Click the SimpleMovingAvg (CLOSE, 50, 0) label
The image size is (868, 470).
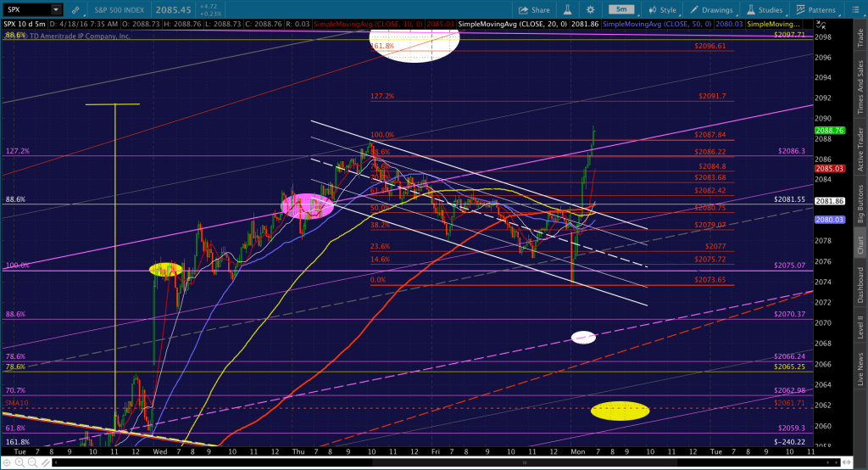(657, 25)
